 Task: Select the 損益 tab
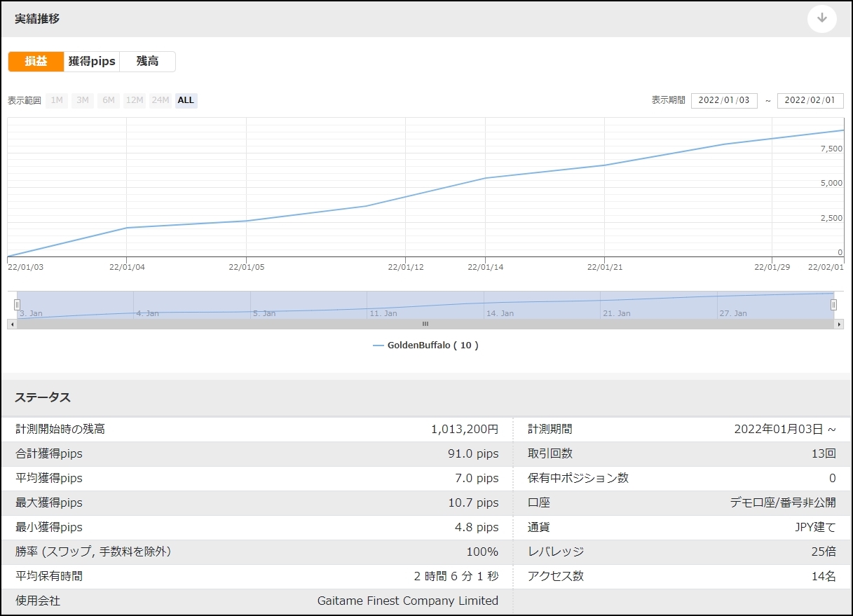click(36, 62)
